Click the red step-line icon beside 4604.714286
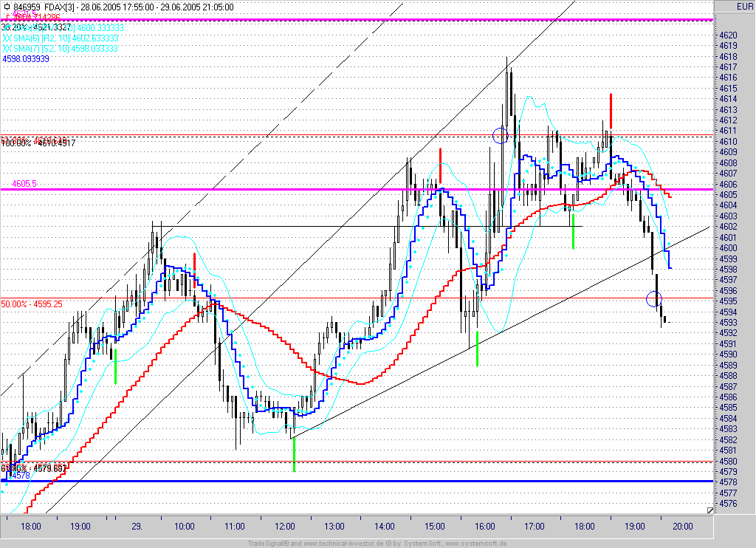 (x=9, y=18)
